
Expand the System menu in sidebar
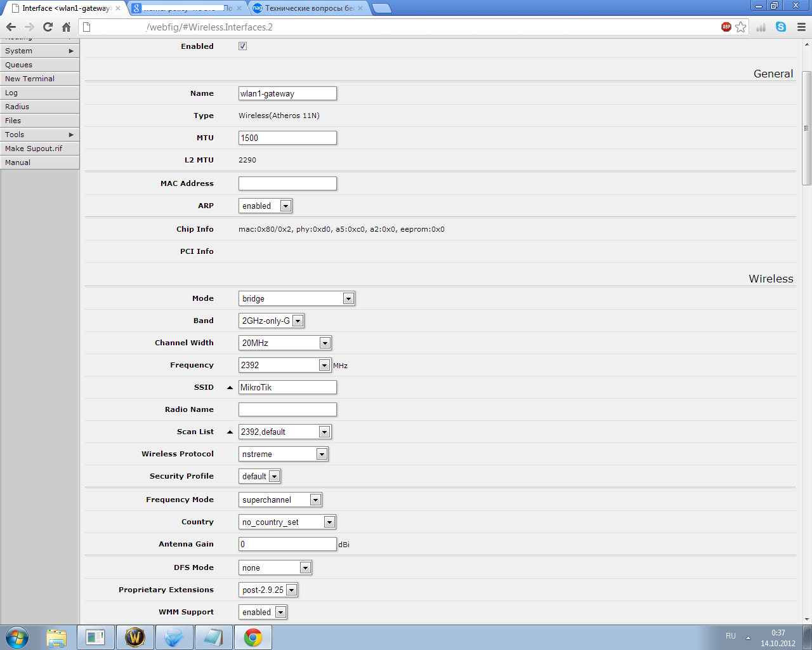point(39,51)
